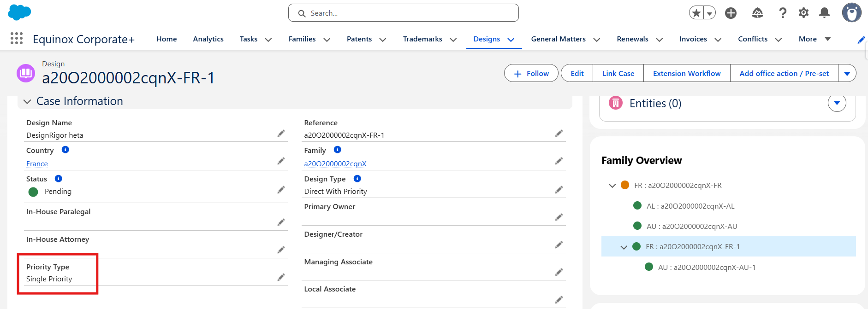Click the Follow button
This screenshot has height=309, width=868.
point(531,73)
